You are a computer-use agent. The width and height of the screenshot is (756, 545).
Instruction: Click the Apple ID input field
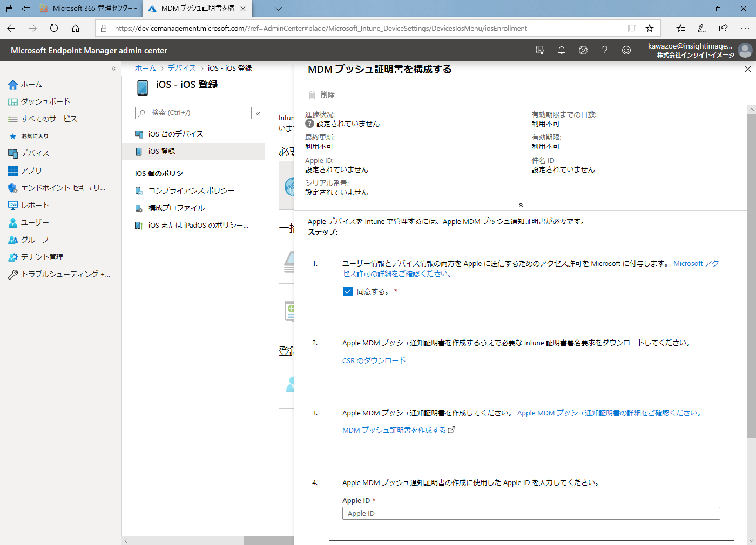pyautogui.click(x=531, y=513)
